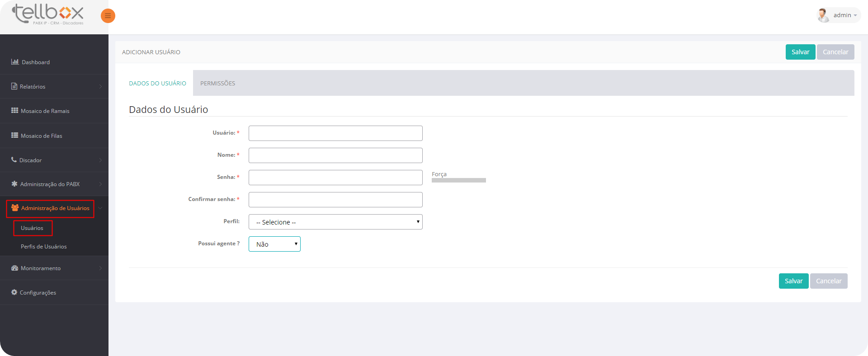Image resolution: width=868 pixels, height=356 pixels.
Task: Open Perfis de Usuários in sidebar
Action: pos(43,247)
